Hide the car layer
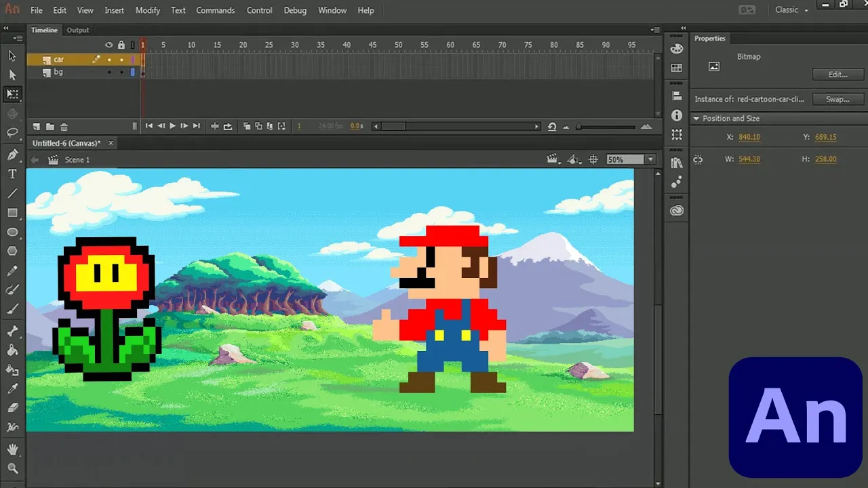 pyautogui.click(x=109, y=60)
